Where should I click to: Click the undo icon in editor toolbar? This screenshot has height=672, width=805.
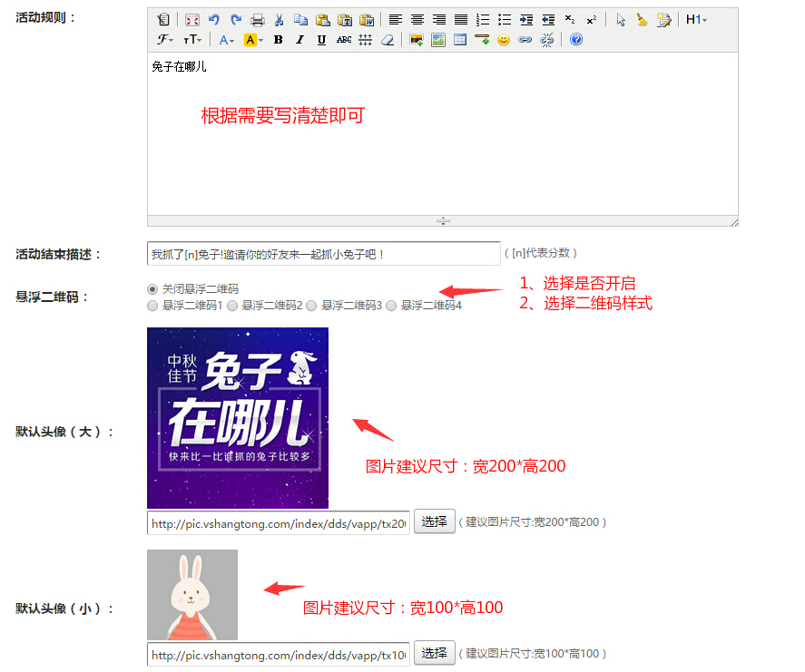pyautogui.click(x=214, y=19)
